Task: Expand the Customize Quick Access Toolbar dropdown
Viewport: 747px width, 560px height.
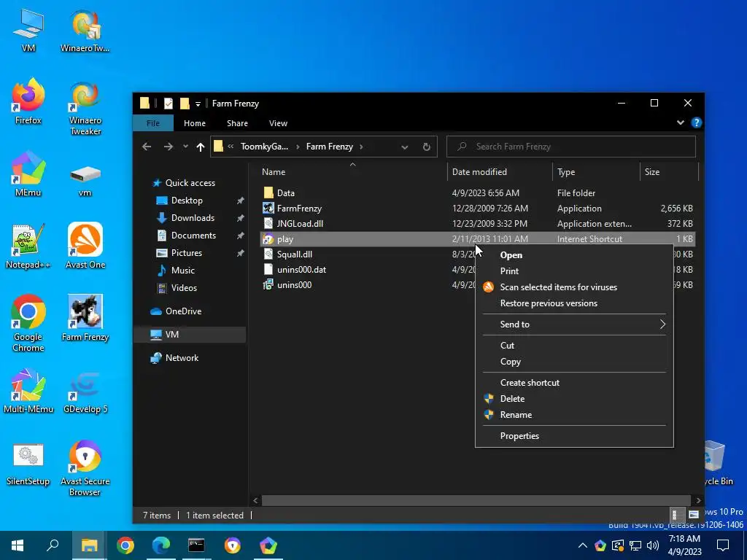Action: coord(198,104)
